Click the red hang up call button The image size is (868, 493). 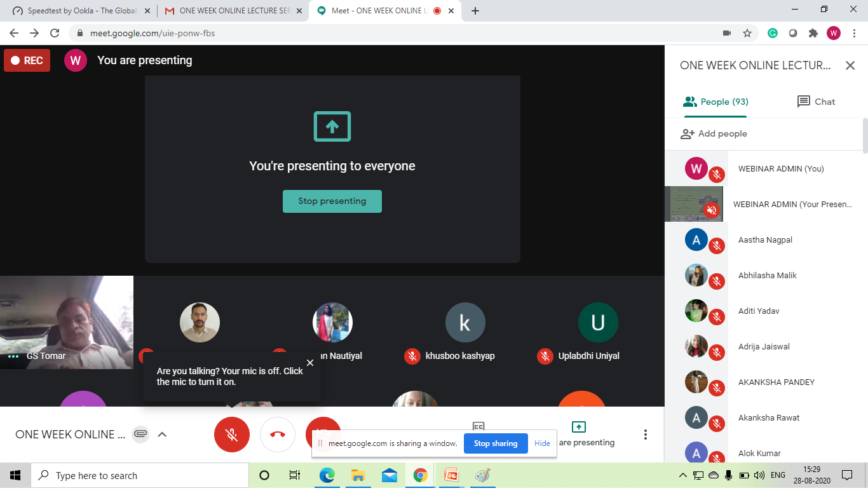(x=277, y=435)
